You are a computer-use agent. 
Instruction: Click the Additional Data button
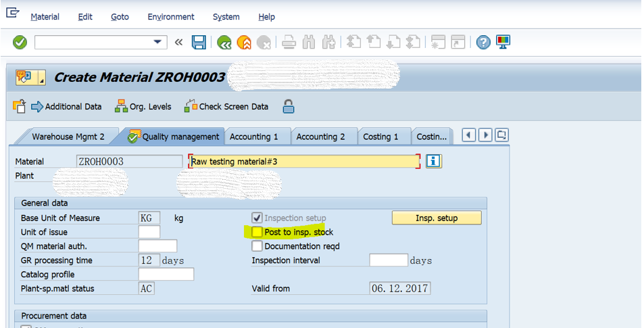(x=66, y=107)
